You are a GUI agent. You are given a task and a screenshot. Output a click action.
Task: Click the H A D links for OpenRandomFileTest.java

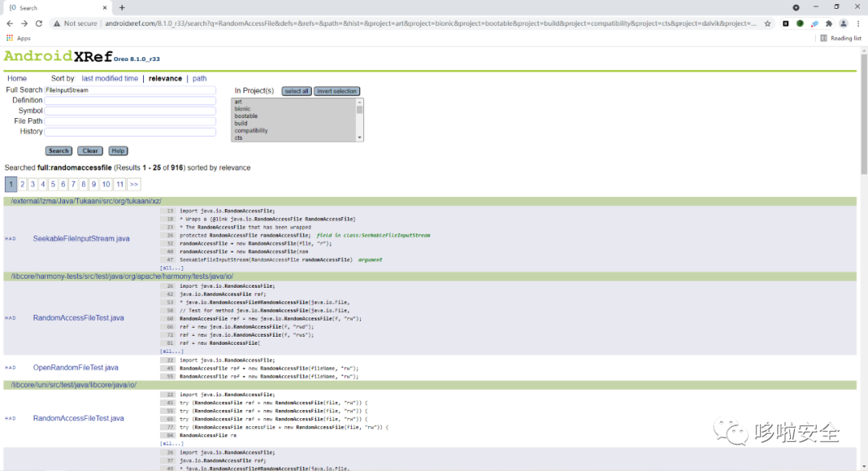(10, 367)
